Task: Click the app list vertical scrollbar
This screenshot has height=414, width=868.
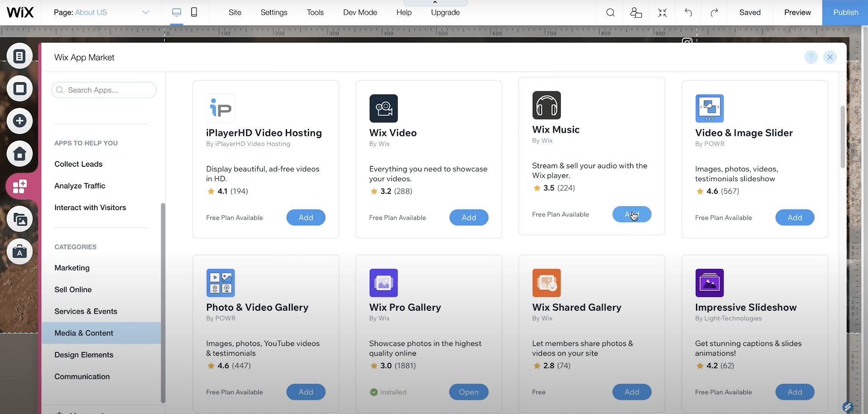Action: [843, 137]
